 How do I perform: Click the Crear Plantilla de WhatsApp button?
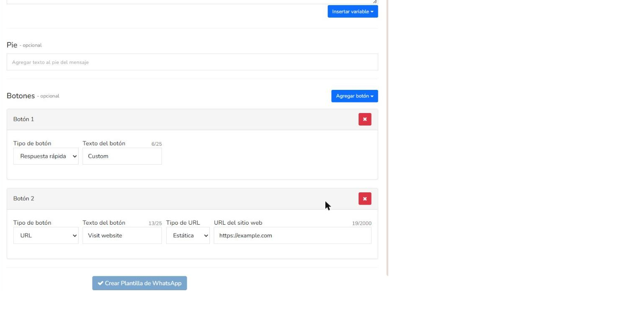point(139,283)
